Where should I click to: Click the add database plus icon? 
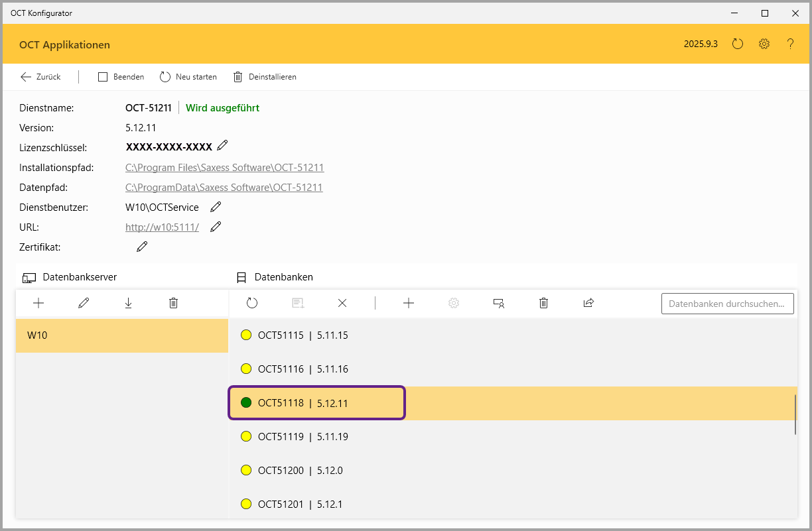tap(409, 303)
